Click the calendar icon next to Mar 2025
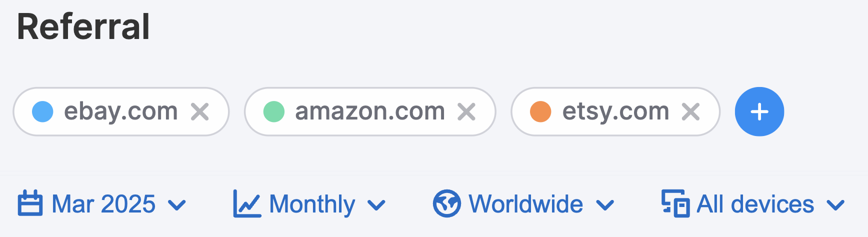The height and width of the screenshot is (237, 868). coord(30,204)
